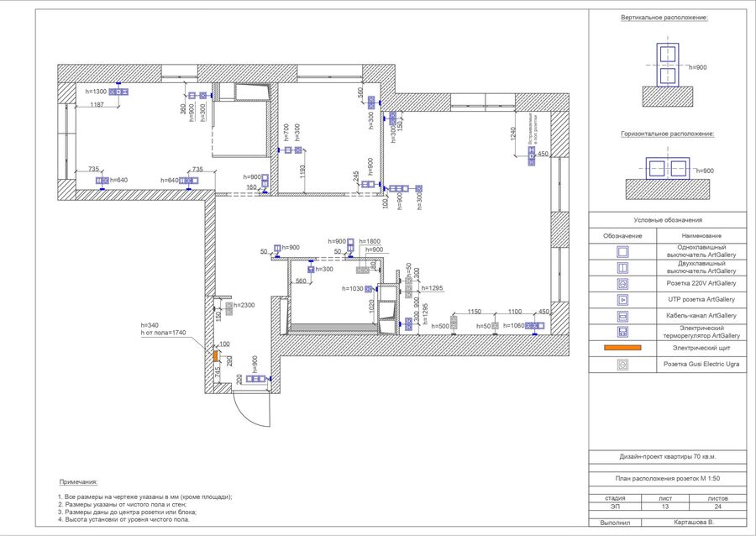This screenshot has width=756, height=536.
Task: Click the cable-channel symbol in legend
Action: [622, 316]
